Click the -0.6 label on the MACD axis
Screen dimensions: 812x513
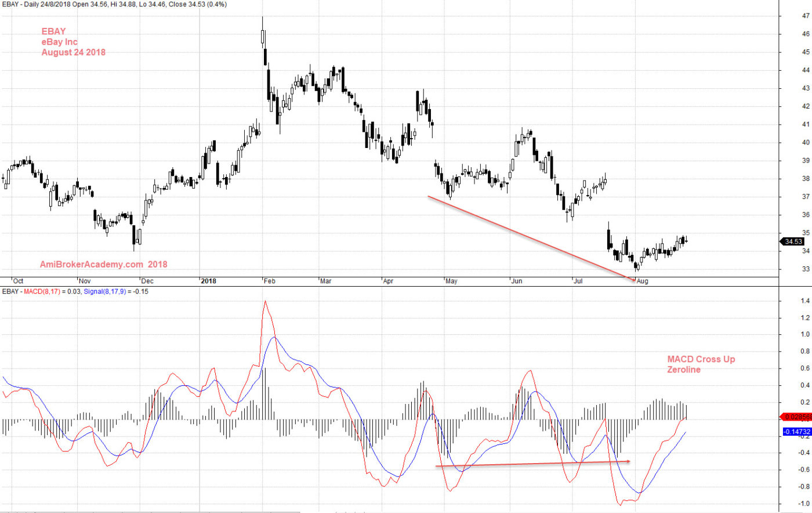point(804,469)
